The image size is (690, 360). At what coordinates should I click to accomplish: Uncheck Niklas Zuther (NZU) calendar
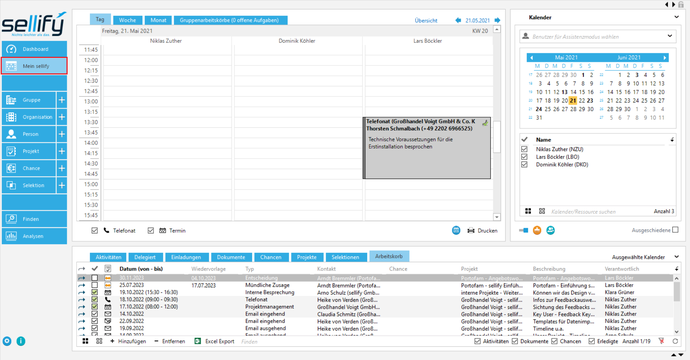tap(524, 149)
